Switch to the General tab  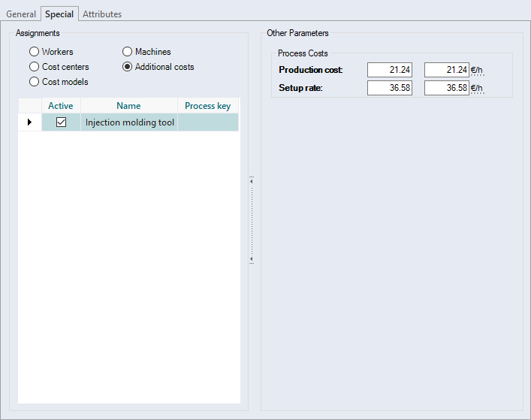(x=21, y=14)
